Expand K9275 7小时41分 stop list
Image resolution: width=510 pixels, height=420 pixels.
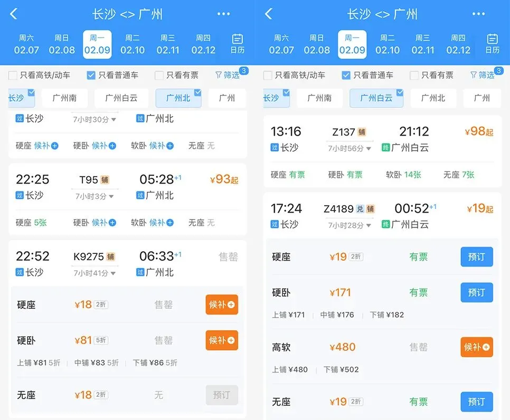[95, 273]
